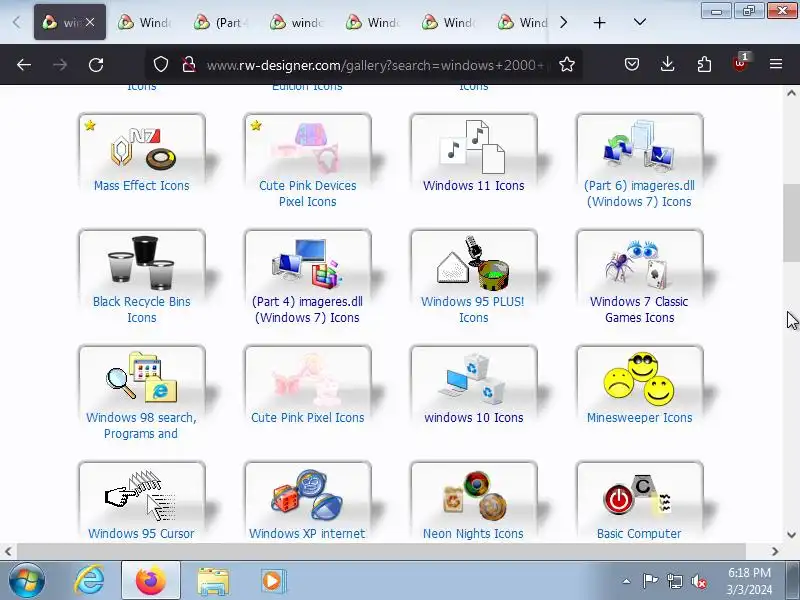This screenshot has height=600, width=800.
Task: Follow '(Part 6) imageres.dll (Windows 7) Icons' link
Action: (639, 193)
